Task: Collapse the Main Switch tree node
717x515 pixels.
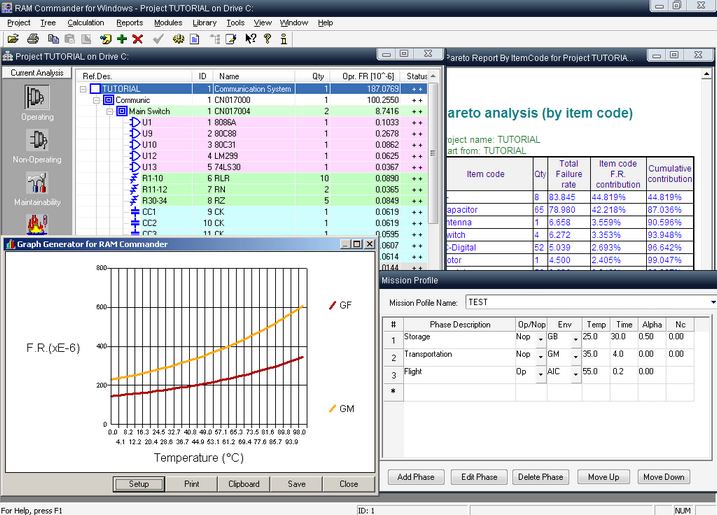Action: click(x=110, y=111)
